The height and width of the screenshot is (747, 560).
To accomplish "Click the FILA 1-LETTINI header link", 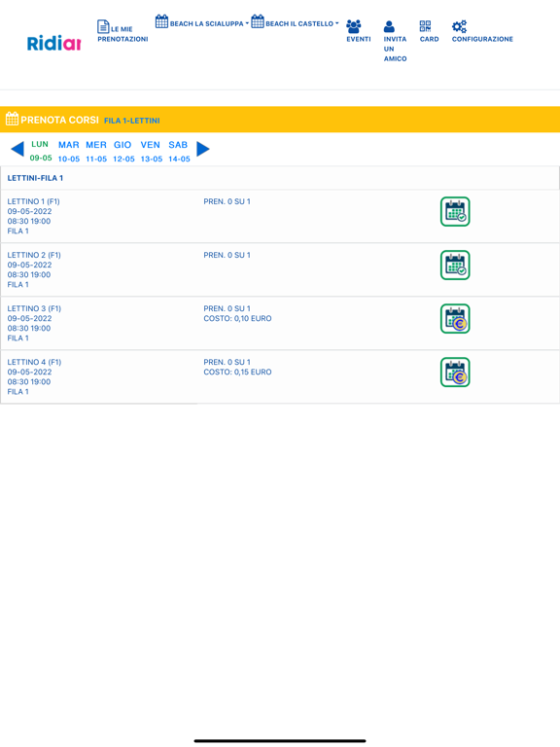I will (132, 121).
